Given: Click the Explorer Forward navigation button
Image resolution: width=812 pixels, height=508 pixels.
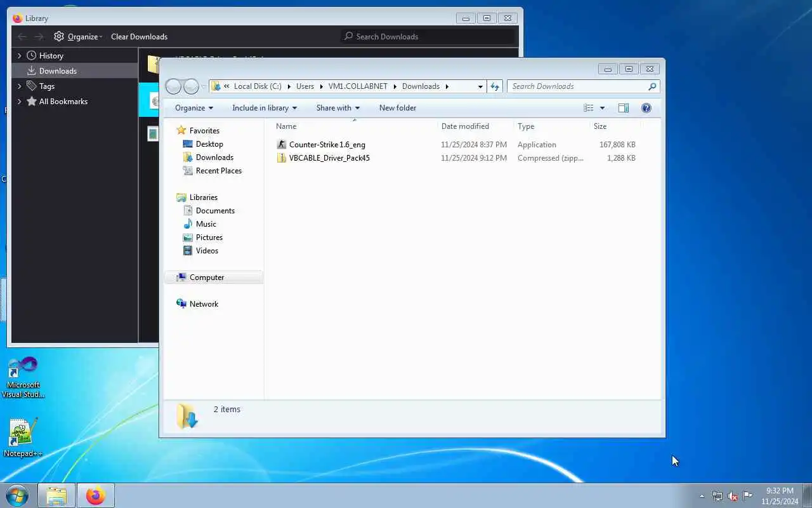Looking at the screenshot, I should 191,86.
